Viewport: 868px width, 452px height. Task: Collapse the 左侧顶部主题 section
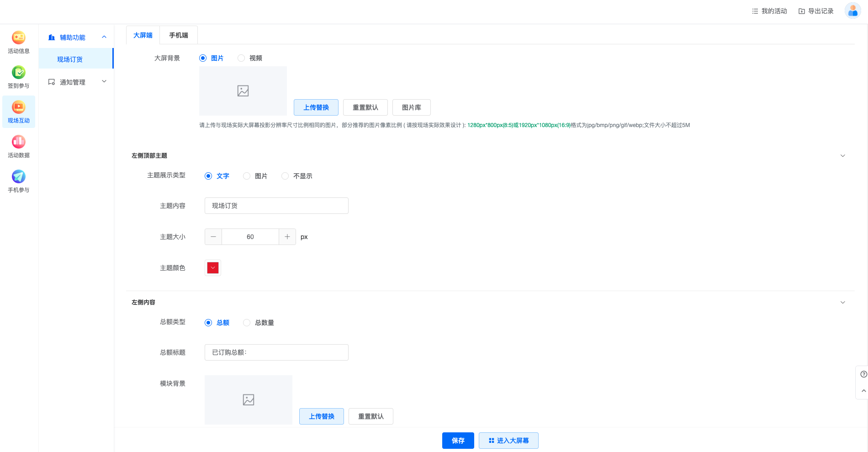[843, 156]
